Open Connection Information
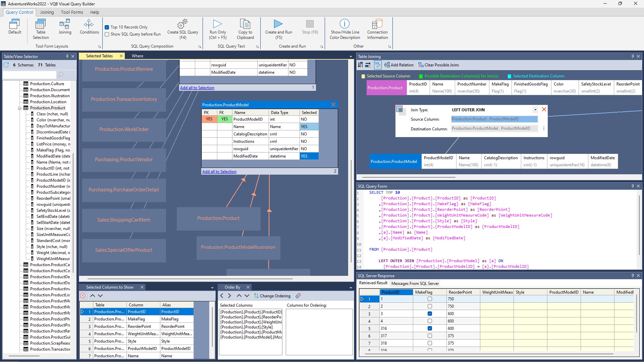Image resolution: width=644 pixels, height=362 pixels. click(x=377, y=24)
